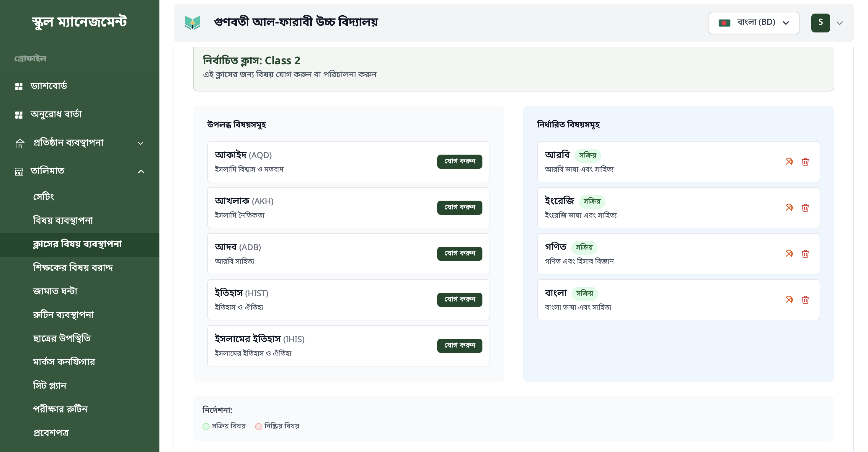868x452 pixels.
Task: Add ইসলামের ইতিহাস (IHIS) with যোগ করুন
Action: click(460, 345)
